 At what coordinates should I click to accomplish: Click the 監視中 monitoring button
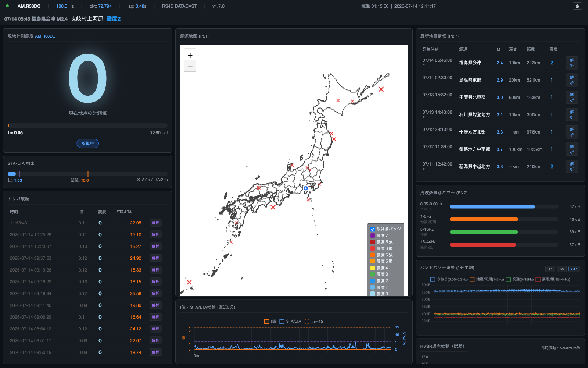point(87,144)
